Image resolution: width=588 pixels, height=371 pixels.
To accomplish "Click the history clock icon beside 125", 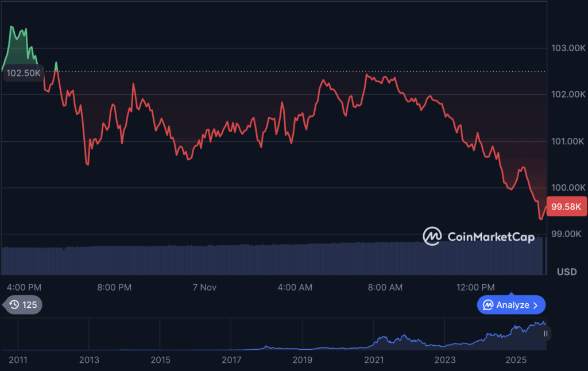I will click(x=14, y=305).
